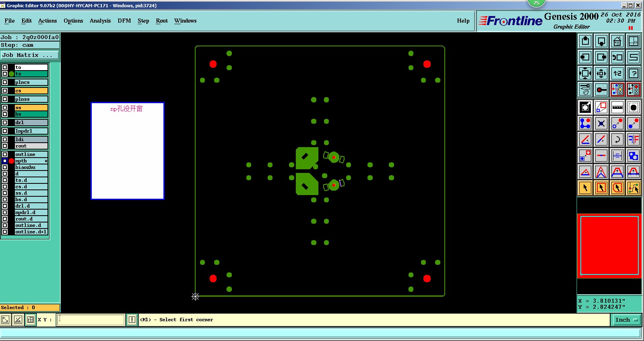Viewport: 644px width, 341px height.
Task: Click the Selected : 0 status text
Action: pos(18,308)
